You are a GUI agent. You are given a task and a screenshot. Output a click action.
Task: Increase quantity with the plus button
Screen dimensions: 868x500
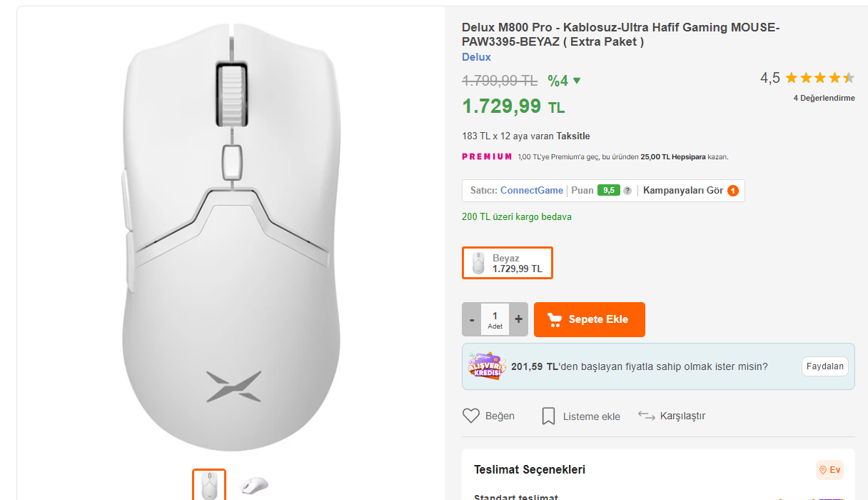point(518,319)
